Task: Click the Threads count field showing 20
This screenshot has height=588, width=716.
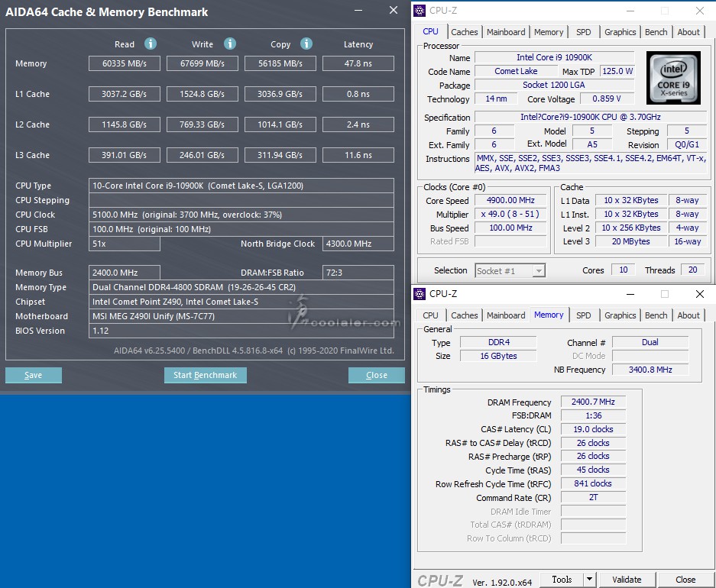Action: point(693,270)
